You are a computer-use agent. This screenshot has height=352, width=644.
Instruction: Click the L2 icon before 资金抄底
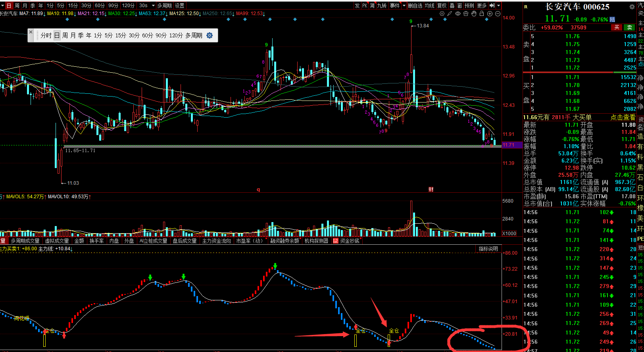coord(336,241)
